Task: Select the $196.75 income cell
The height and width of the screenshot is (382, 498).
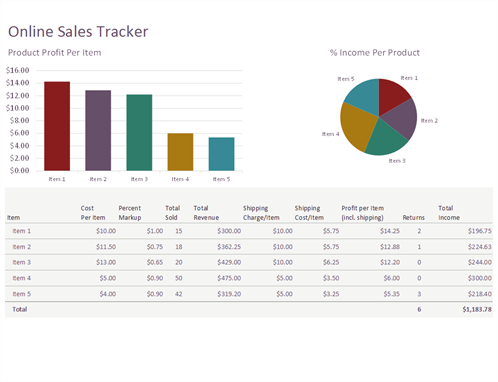Action: point(480,231)
